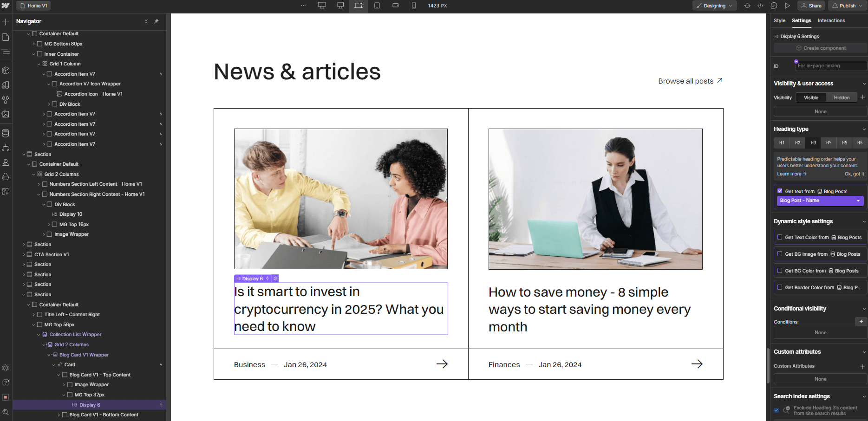Screen dimensions: 868x421
Task: Open the Interactions tab
Action: pyautogui.click(x=831, y=20)
